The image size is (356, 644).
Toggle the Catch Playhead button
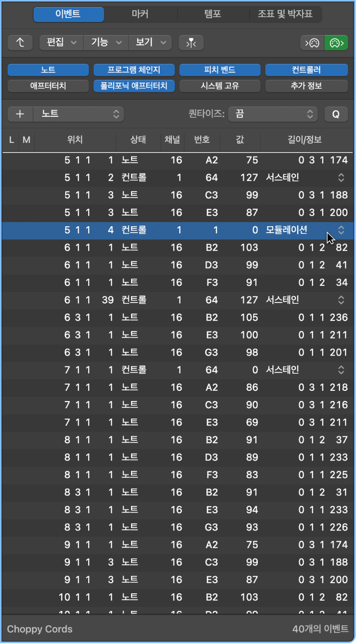pos(191,42)
